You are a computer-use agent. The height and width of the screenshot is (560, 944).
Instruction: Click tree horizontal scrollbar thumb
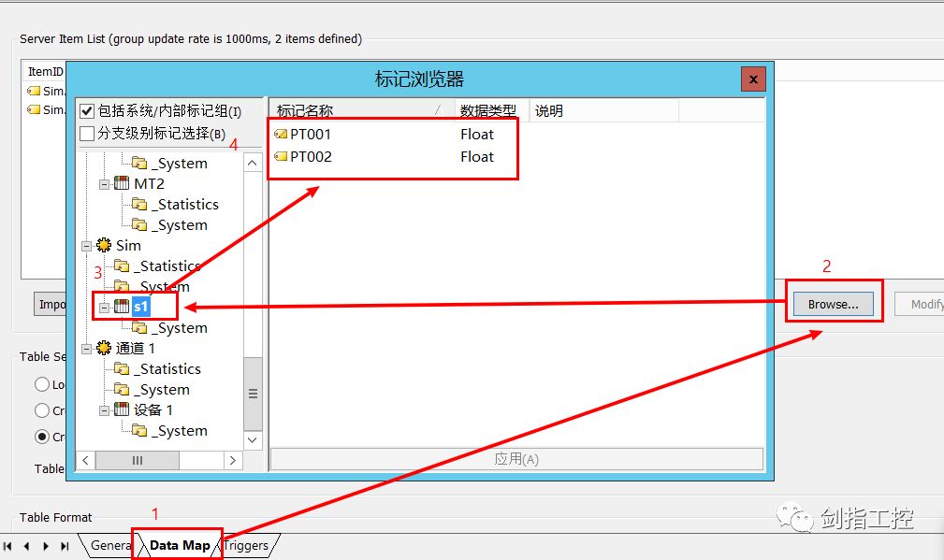tap(138, 460)
